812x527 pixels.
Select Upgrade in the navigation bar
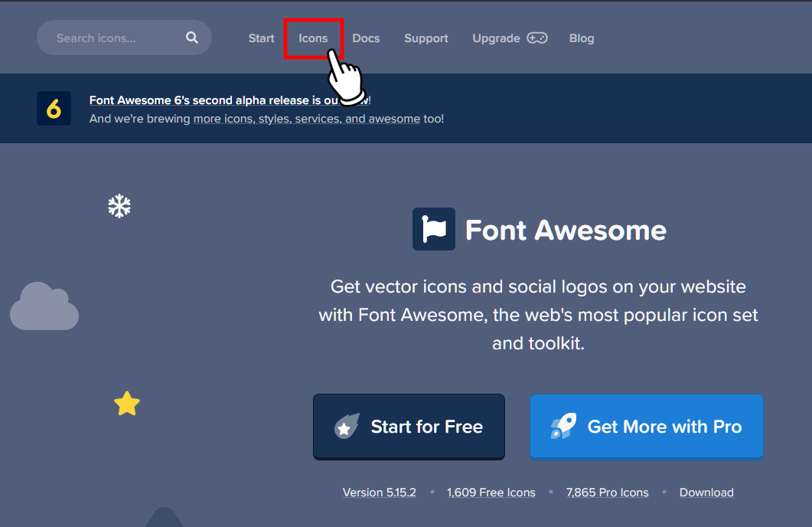point(496,38)
